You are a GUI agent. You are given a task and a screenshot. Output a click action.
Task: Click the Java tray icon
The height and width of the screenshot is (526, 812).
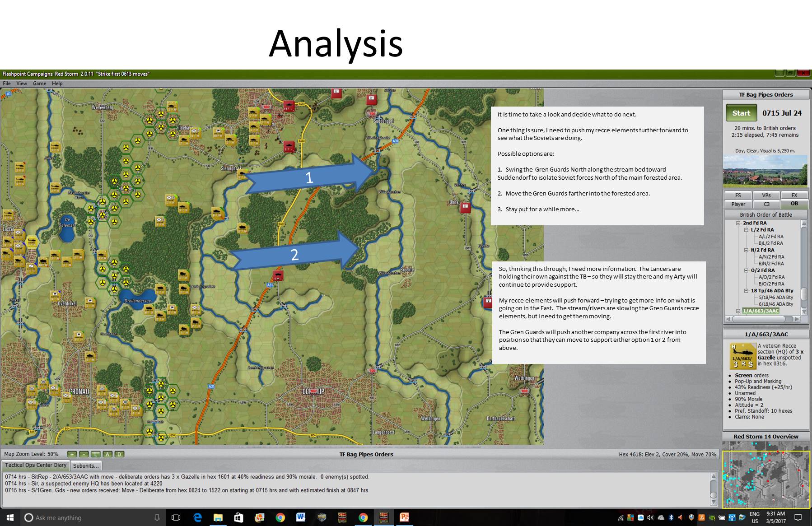[701, 517]
